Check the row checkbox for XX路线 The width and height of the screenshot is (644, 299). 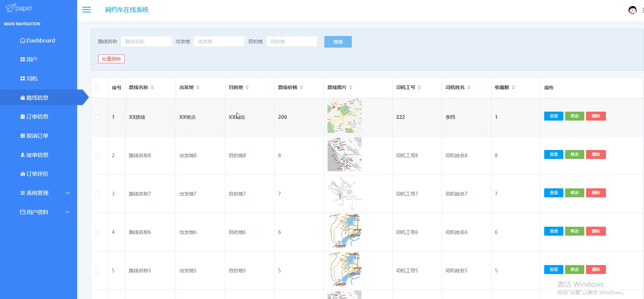(97, 117)
